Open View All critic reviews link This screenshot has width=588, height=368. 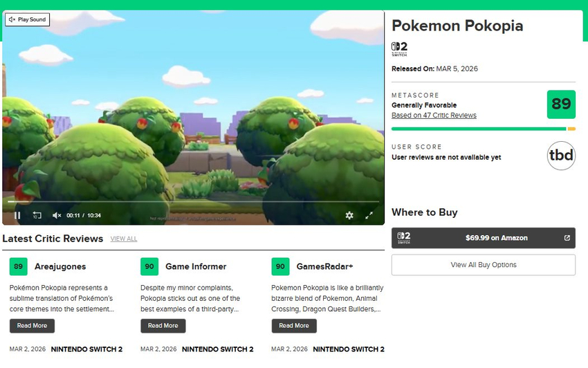124,239
